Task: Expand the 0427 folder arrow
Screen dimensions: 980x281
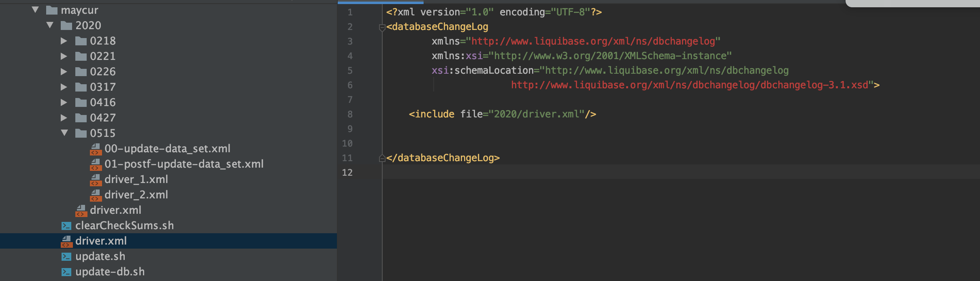Action: coord(64,118)
